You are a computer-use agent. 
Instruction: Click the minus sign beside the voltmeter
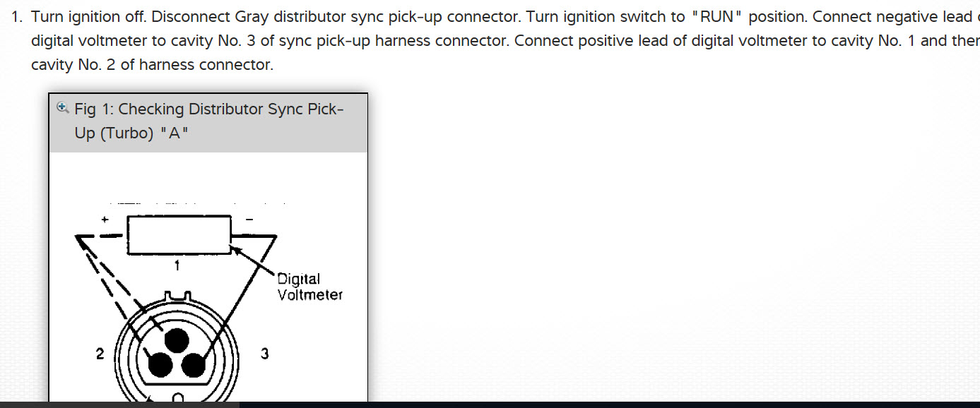click(249, 220)
